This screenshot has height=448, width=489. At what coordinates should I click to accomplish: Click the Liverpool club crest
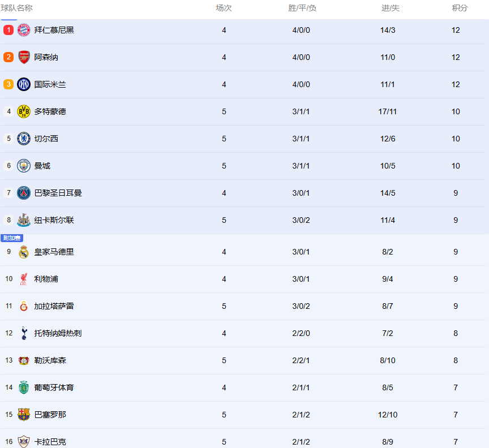click(x=24, y=279)
